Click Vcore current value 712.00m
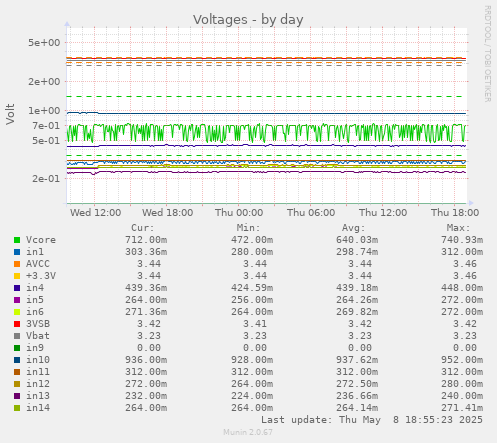Image resolution: width=497 pixels, height=443 pixels. tap(146, 240)
